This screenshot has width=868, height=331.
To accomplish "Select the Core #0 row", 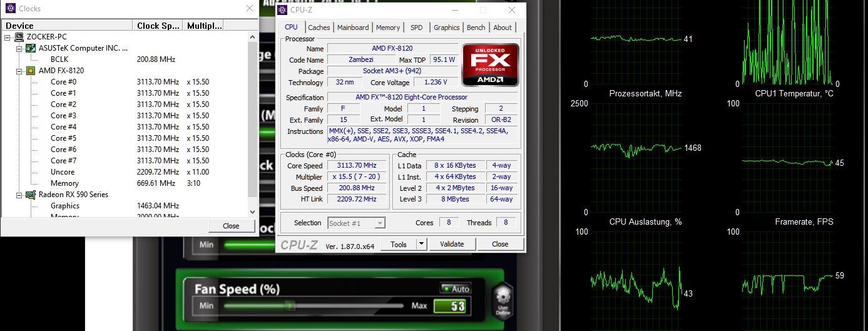I will tap(125, 82).
